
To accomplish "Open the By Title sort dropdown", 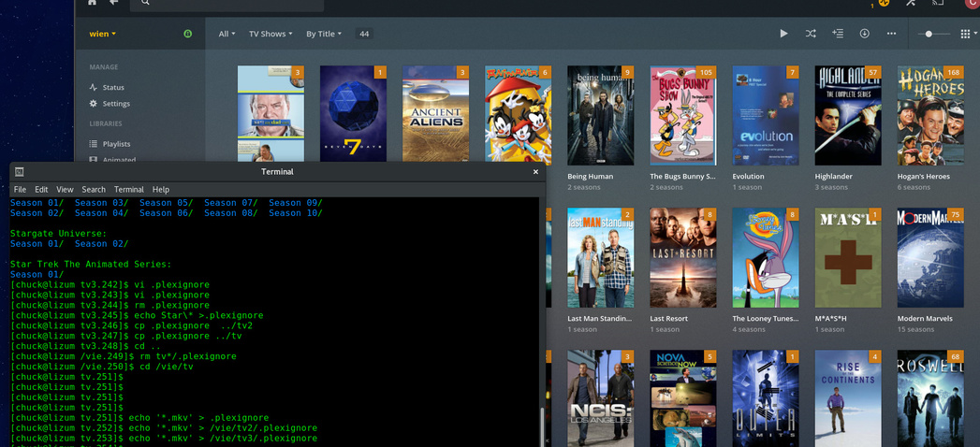I will [x=324, y=34].
